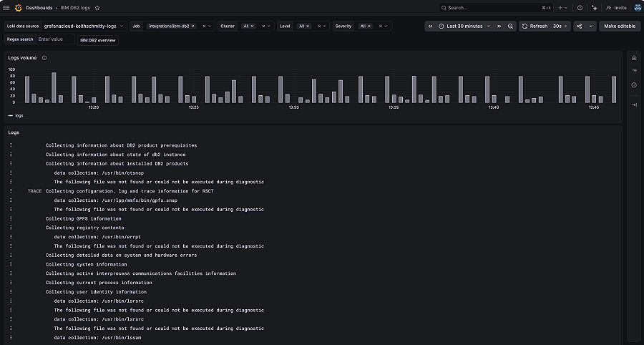Image resolution: width=644 pixels, height=345 pixels.
Task: Remove the All tag from the Severity filter
Action: pyautogui.click(x=369, y=26)
